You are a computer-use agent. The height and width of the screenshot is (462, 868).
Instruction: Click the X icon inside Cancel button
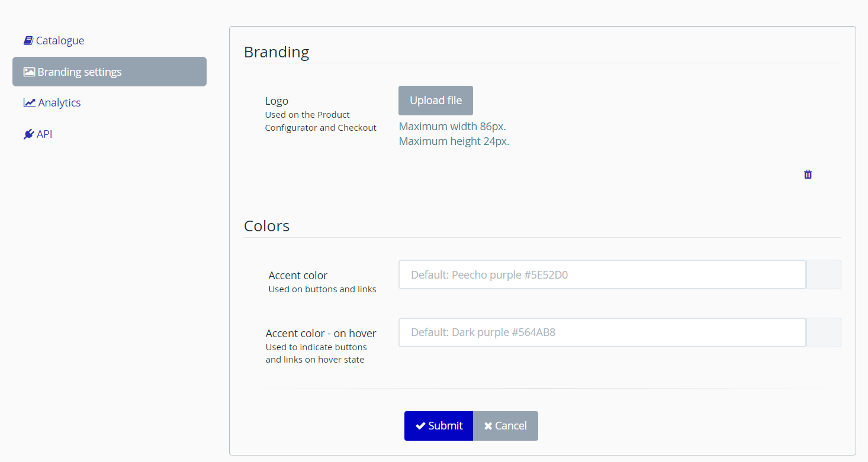488,425
